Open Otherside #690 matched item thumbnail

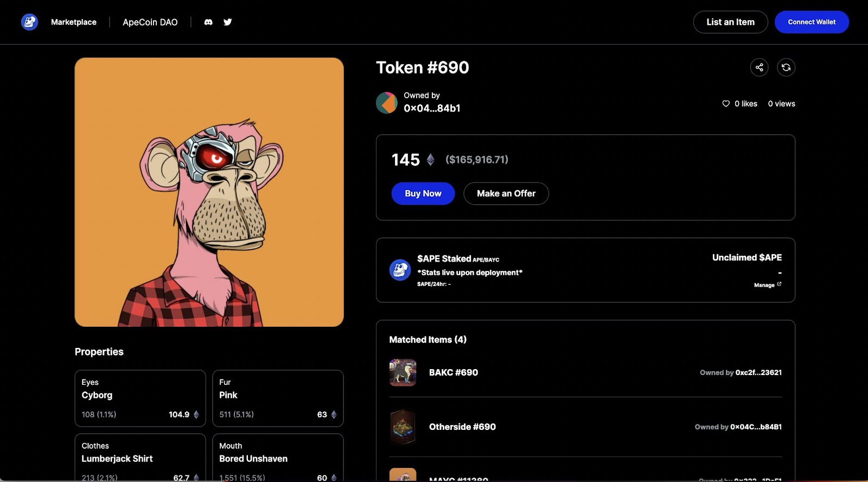coord(403,427)
